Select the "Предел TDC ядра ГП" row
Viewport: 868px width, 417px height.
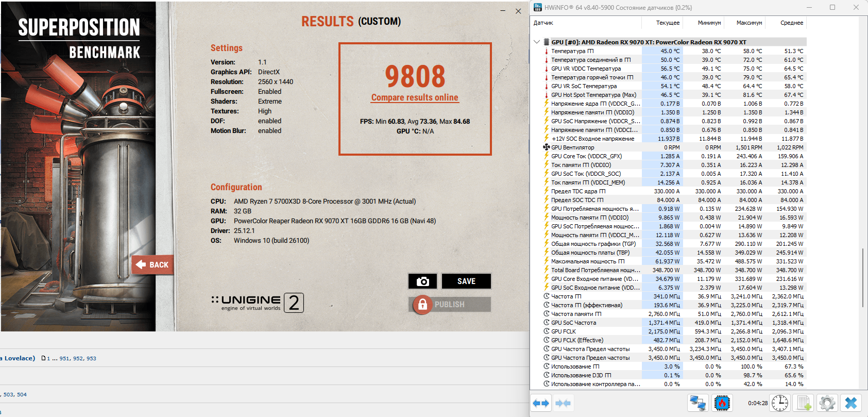(675, 191)
